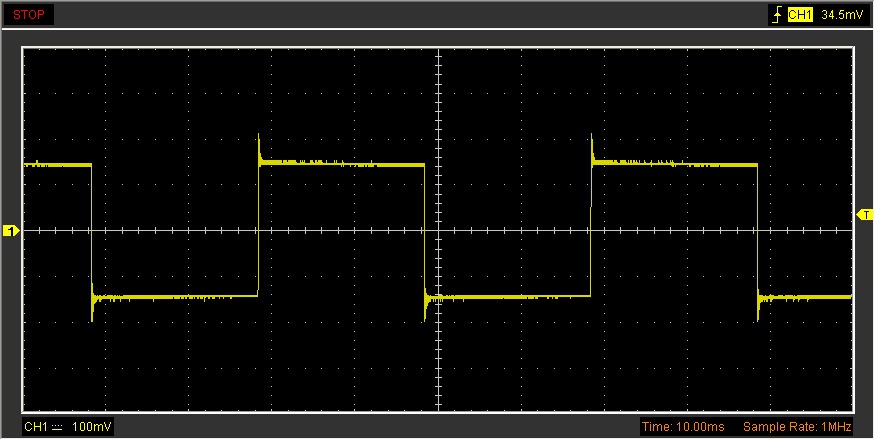Click the 34.5mV trigger level readout
The height and width of the screenshot is (440, 875).
coord(841,15)
